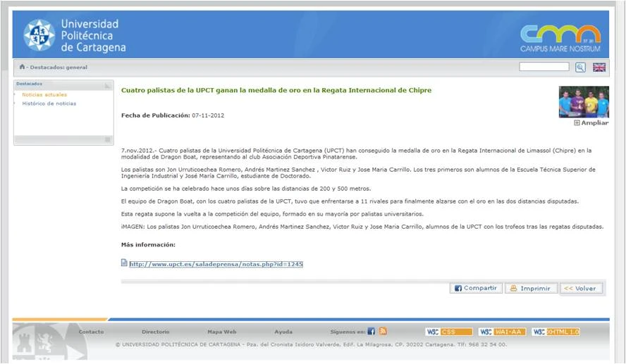Select Noticias actuales in sidebar
Image resolution: width=626 pixels, height=364 pixels.
click(x=44, y=94)
